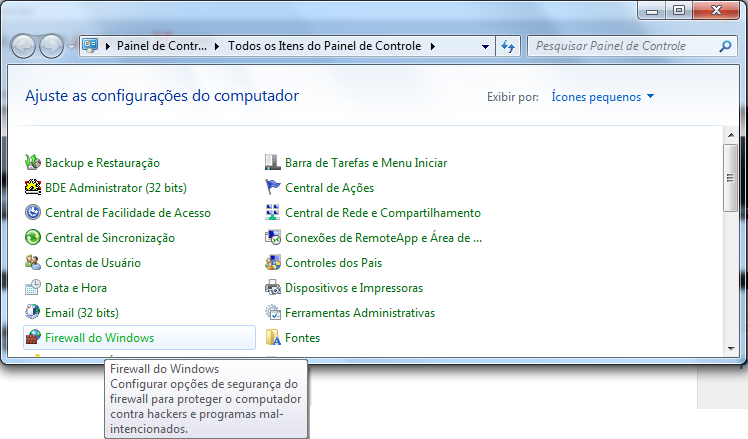
Task: Click the Data e Hora calendar icon
Action: click(33, 287)
